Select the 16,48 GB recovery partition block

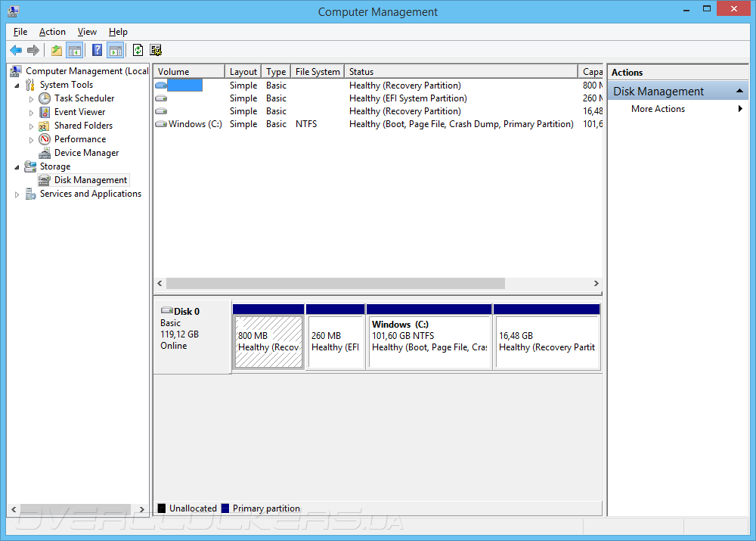tap(547, 341)
